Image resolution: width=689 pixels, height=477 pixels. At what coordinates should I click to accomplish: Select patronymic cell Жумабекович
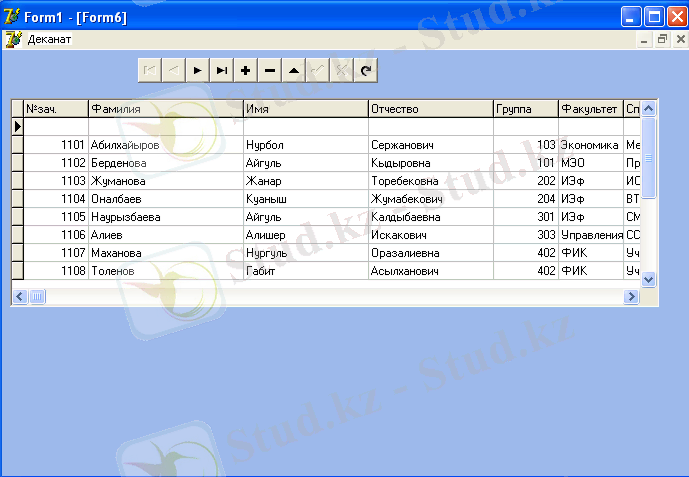(x=431, y=199)
